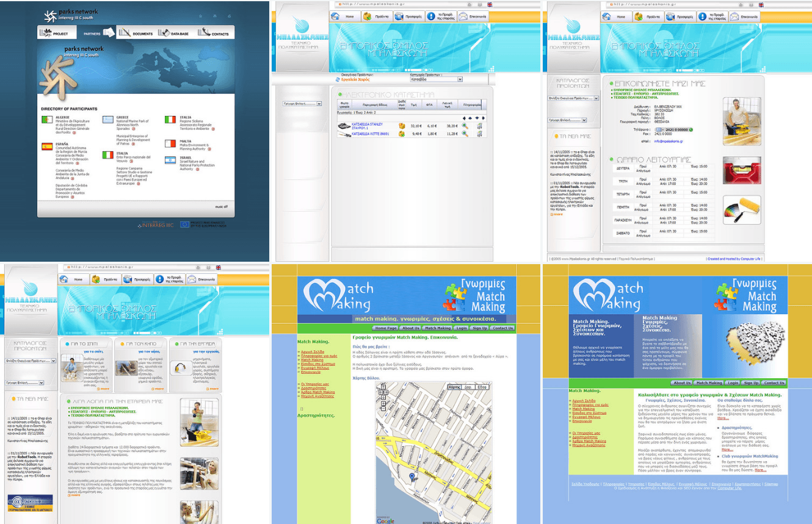This screenshot has height=524, width=812.
Task: Toggle the 'music off' control
Action: [x=221, y=207]
